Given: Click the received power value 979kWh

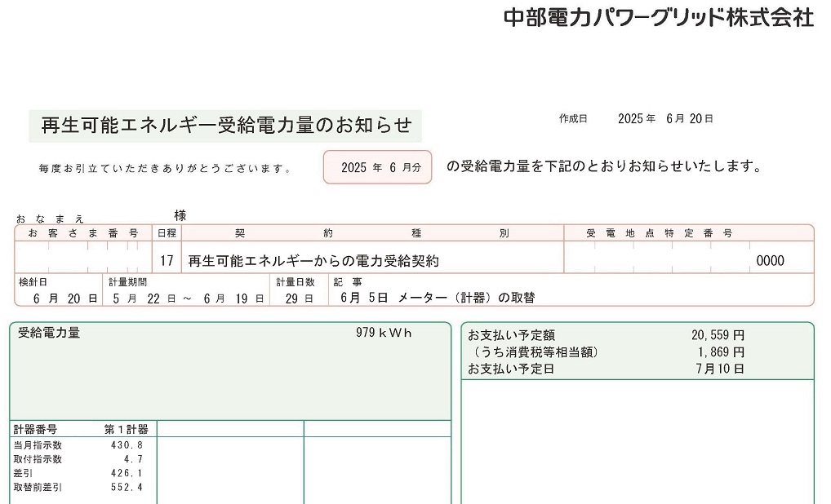Looking at the screenshot, I should [x=384, y=333].
